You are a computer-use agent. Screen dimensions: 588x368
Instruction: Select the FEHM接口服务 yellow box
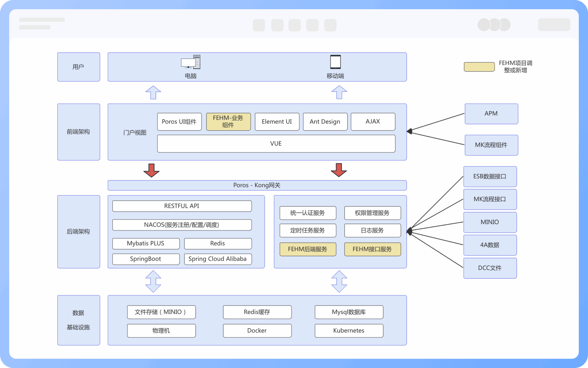pyautogui.click(x=372, y=249)
